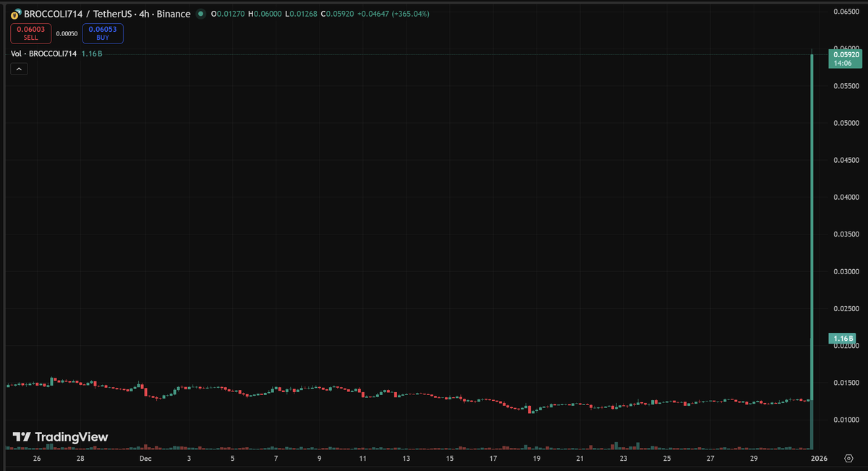Click the 0.01000 price scale label
868x471 pixels.
(845, 420)
